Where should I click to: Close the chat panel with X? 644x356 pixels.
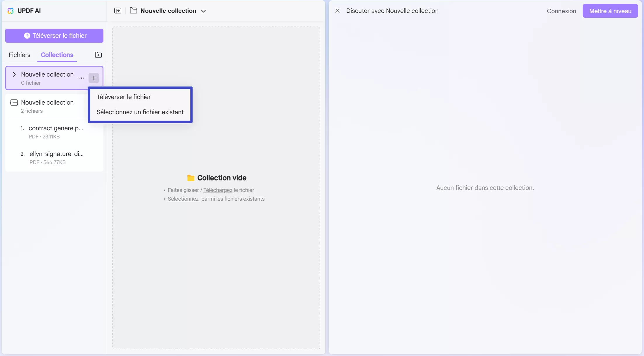point(337,11)
